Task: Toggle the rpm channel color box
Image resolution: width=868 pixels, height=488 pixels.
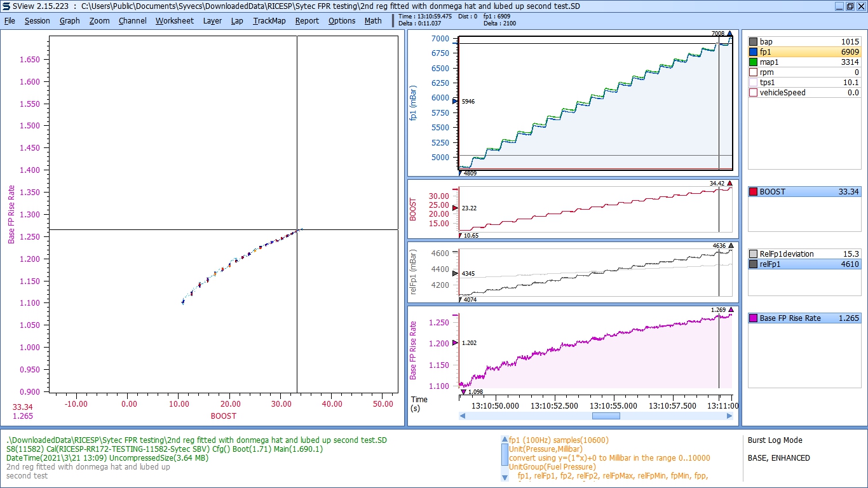Action: pos(754,72)
